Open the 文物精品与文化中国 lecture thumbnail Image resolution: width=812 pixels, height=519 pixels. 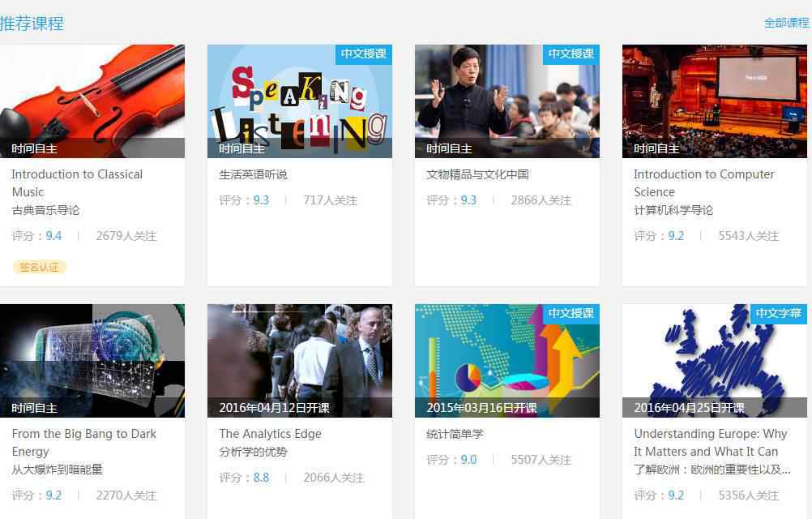507,101
